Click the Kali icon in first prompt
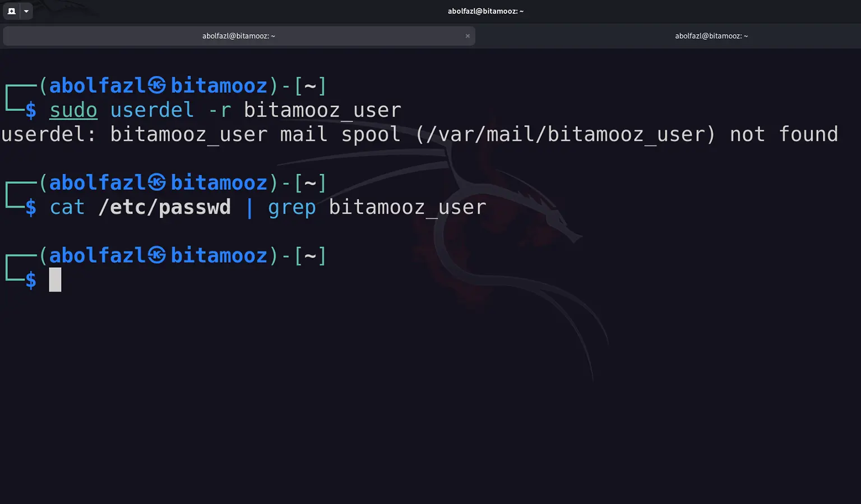861x504 pixels. 157,86
